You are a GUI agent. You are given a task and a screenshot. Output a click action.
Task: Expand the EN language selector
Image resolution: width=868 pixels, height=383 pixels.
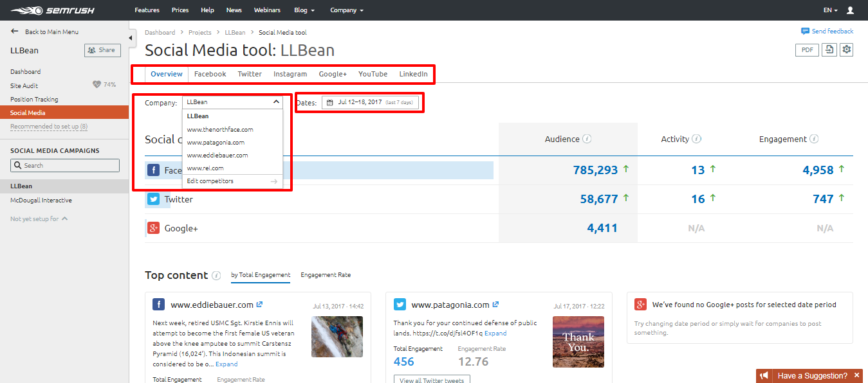point(830,10)
